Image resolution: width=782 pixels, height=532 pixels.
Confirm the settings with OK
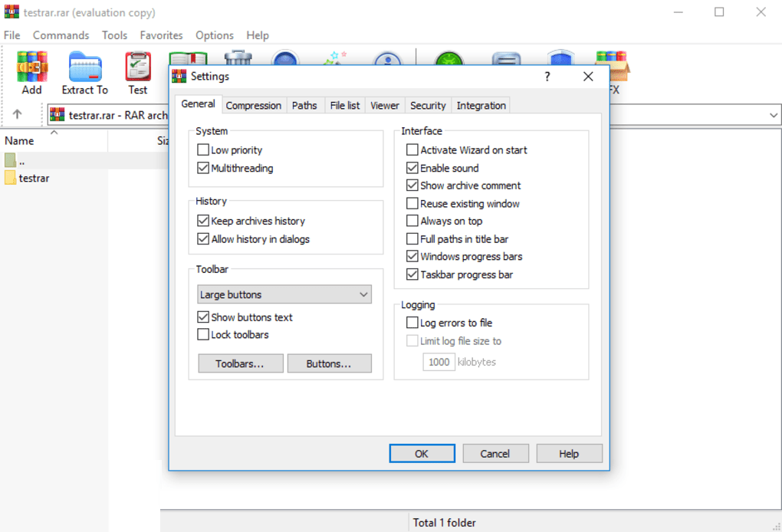[x=422, y=453]
